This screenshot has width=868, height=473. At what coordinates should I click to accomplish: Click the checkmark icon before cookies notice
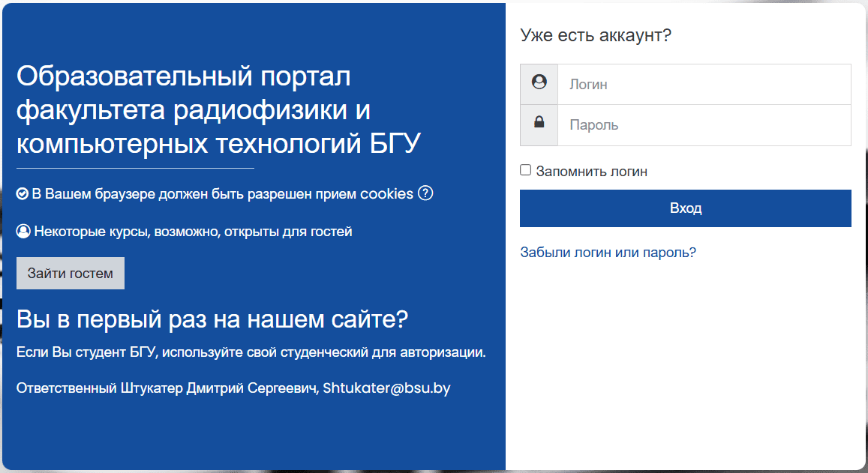tap(23, 193)
